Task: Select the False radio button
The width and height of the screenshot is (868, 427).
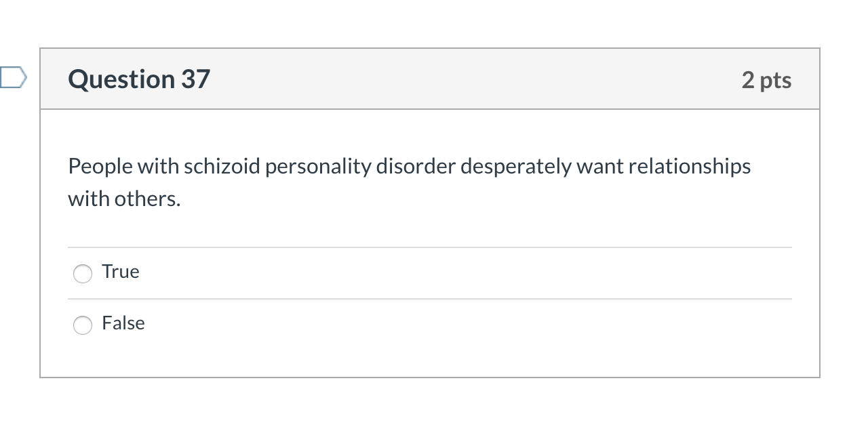Action: tap(83, 325)
